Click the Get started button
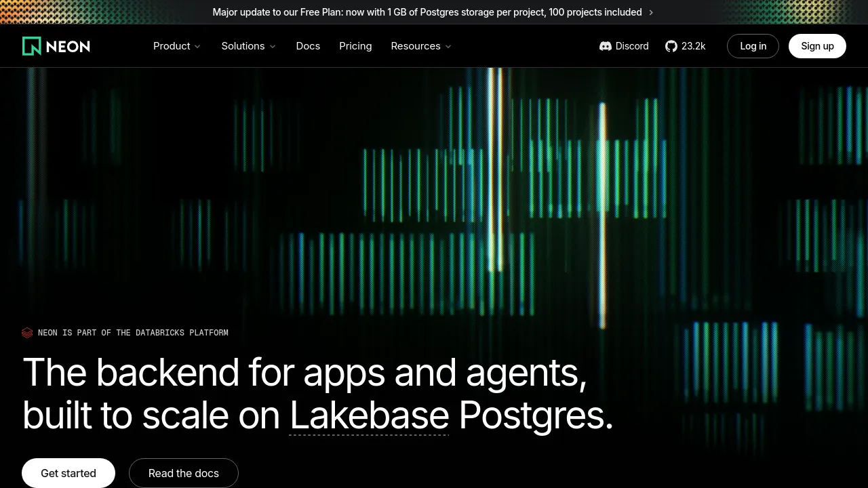The width and height of the screenshot is (868, 488). click(x=68, y=473)
